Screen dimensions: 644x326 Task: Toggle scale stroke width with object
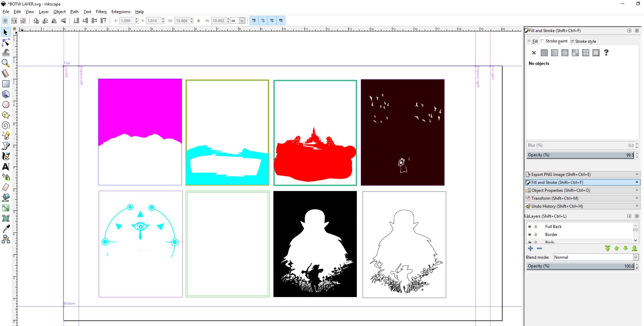pyautogui.click(x=254, y=21)
